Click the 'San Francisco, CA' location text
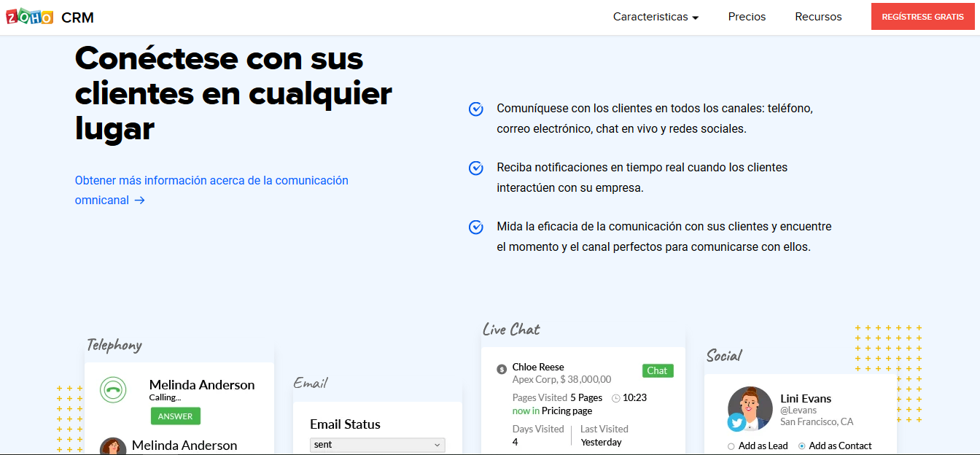980x455 pixels. [817, 421]
